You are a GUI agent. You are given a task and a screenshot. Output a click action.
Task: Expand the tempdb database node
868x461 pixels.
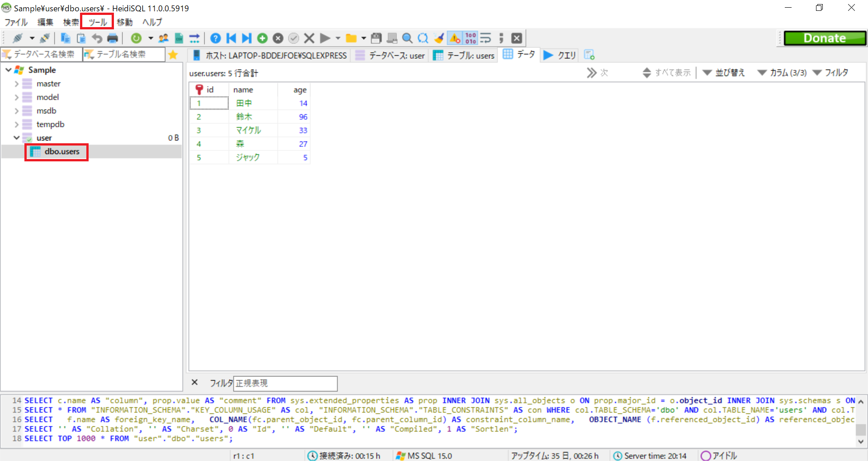click(17, 124)
